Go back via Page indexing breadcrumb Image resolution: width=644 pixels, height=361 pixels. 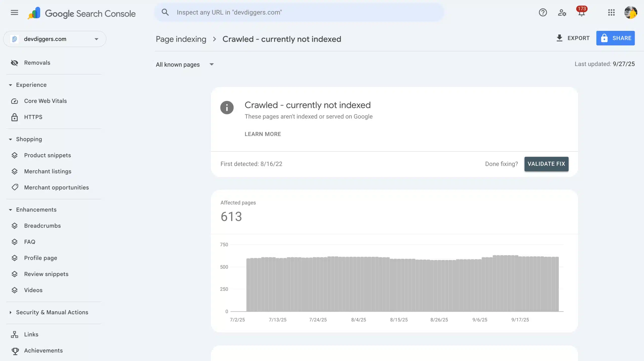pyautogui.click(x=181, y=39)
